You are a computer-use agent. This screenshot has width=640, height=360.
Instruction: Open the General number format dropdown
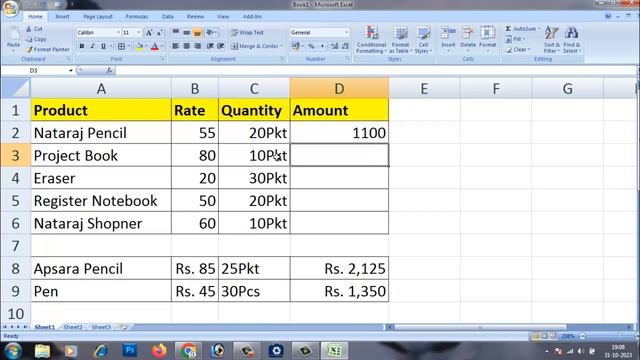coord(347,33)
